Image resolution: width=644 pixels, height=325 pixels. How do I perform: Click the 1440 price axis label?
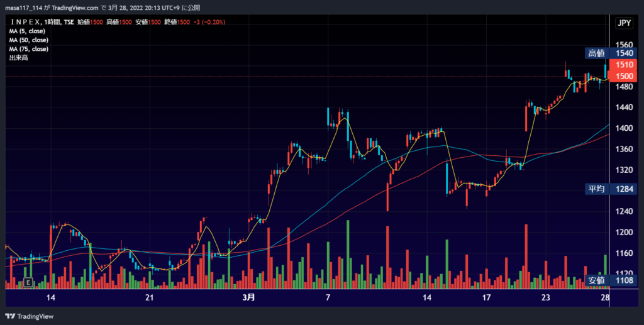[624, 107]
